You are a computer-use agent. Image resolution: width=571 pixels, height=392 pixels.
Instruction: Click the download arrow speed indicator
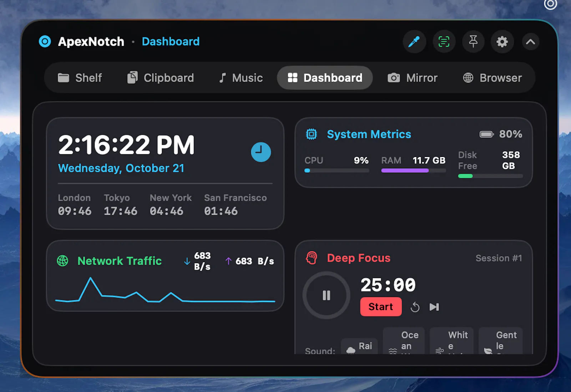tap(197, 261)
